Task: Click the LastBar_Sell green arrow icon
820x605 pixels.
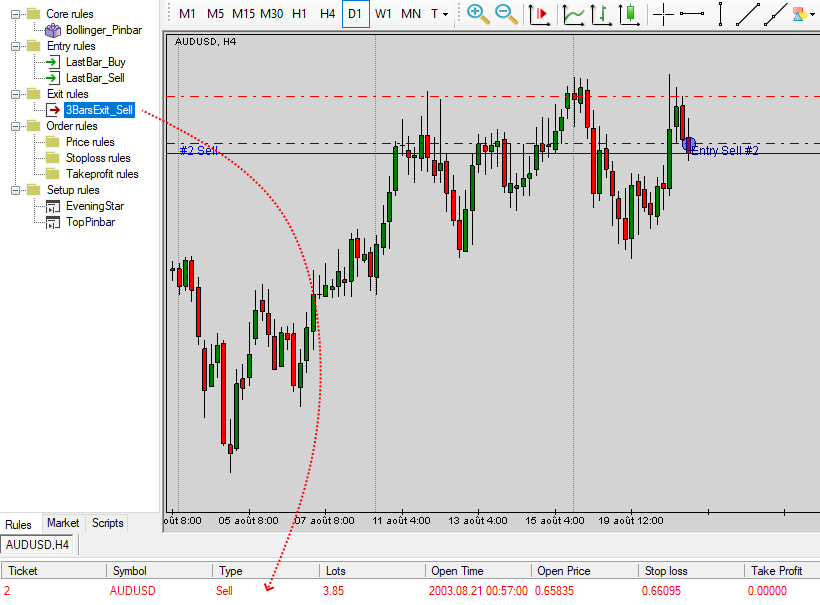Action: 52,78
